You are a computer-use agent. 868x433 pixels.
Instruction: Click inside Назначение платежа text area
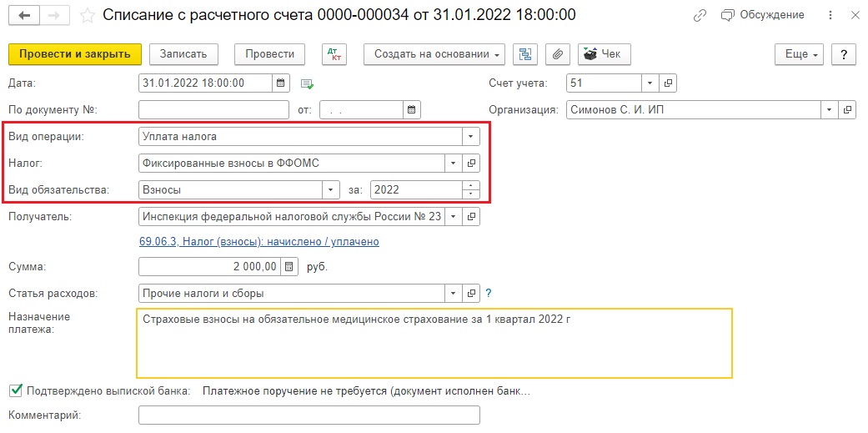point(434,343)
